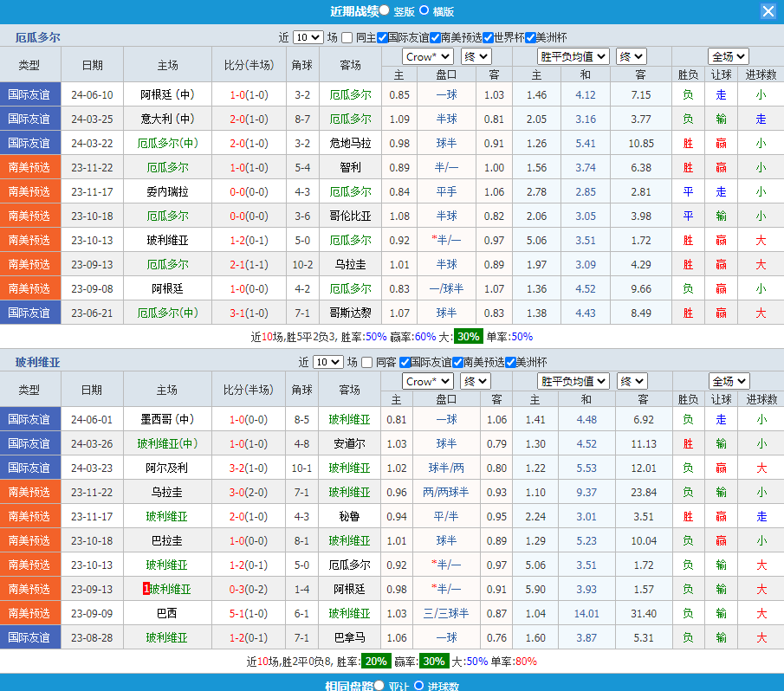Click the red card badge beside 玻利维亚
This screenshot has height=691, width=784.
pos(146,589)
